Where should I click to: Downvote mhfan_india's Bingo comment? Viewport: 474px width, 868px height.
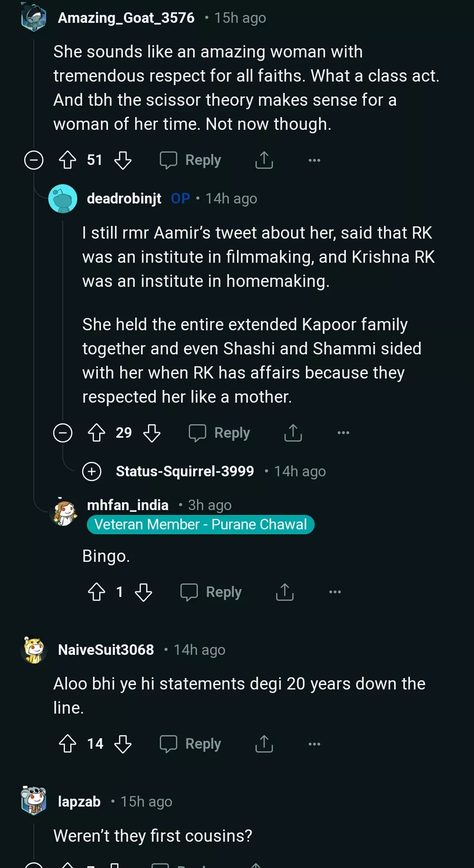click(144, 592)
